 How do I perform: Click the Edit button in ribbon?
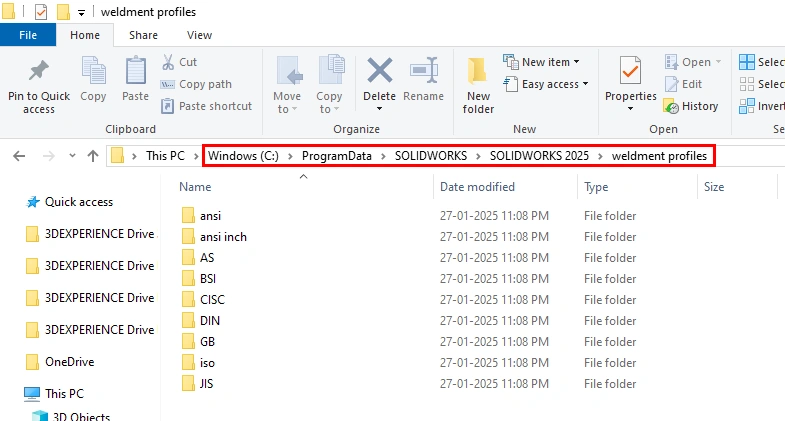(683, 84)
